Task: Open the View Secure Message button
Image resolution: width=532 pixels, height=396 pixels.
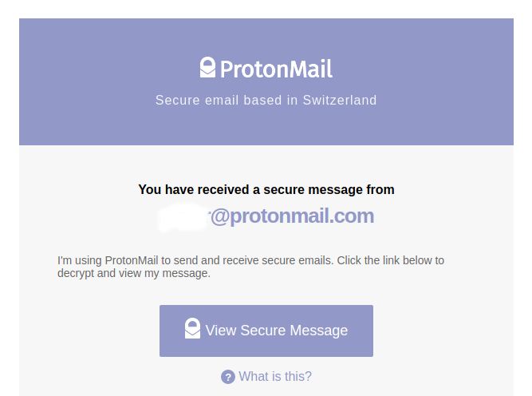Action: tap(266, 331)
